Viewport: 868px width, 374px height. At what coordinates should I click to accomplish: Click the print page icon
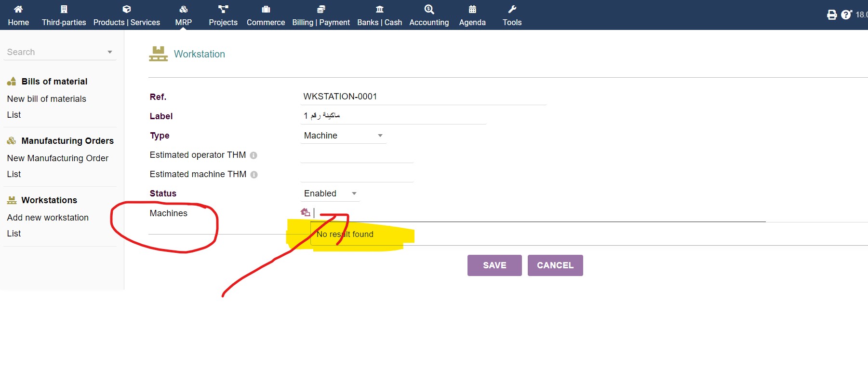click(x=832, y=15)
